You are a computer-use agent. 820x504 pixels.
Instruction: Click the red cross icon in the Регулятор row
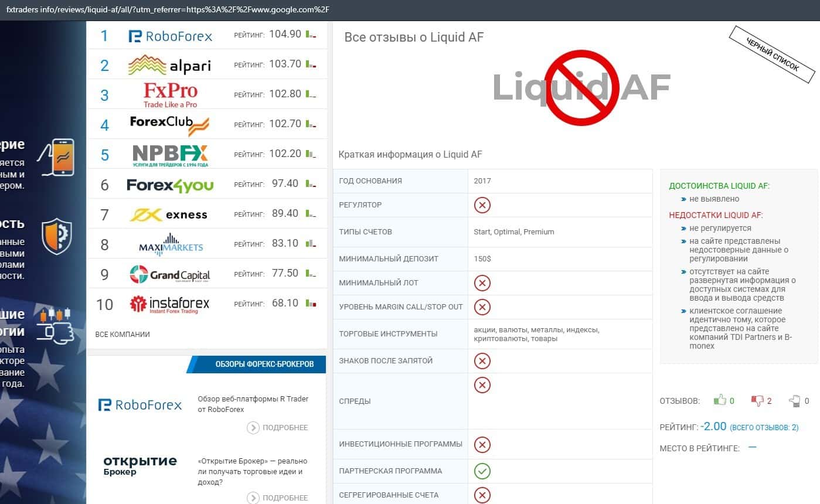(482, 205)
